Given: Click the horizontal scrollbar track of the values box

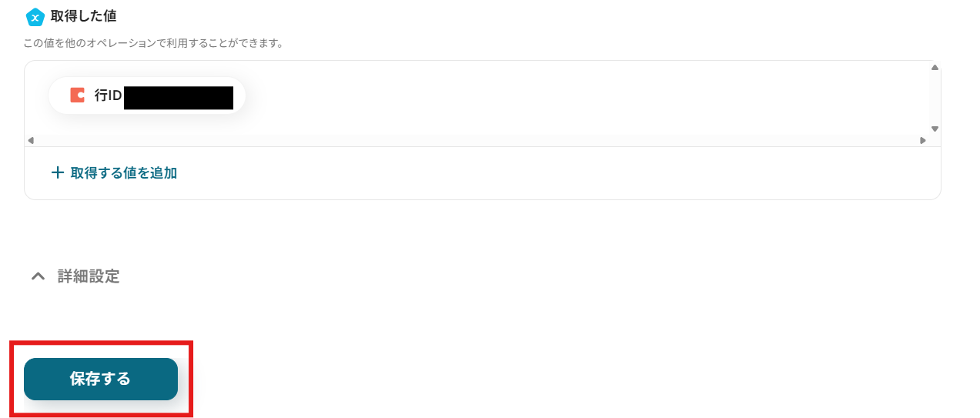Looking at the screenshot, I should point(476,141).
